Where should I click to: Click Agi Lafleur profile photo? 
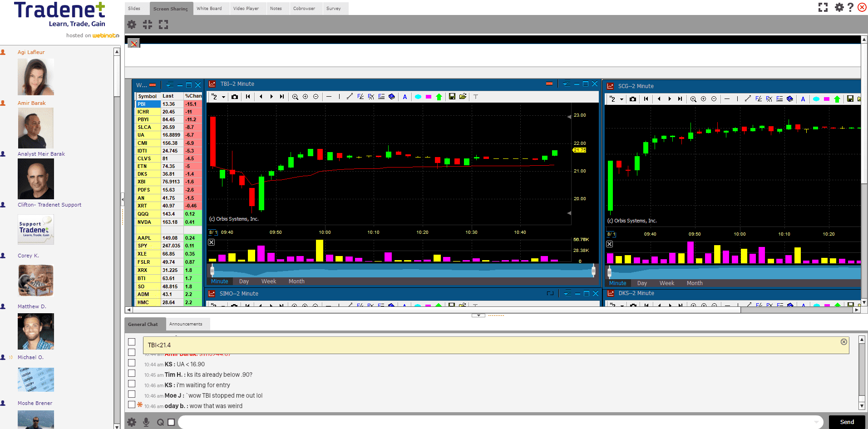click(36, 77)
